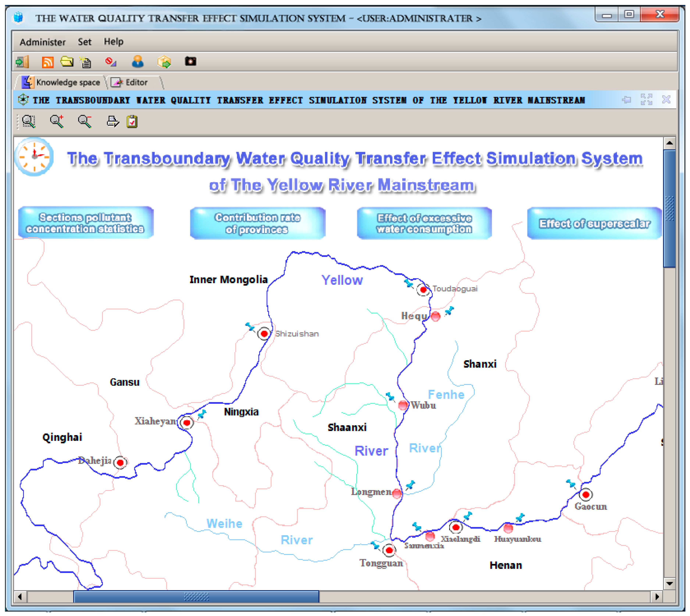690x616 pixels.
Task: Zoom in with the plus magnifier
Action: 57,121
